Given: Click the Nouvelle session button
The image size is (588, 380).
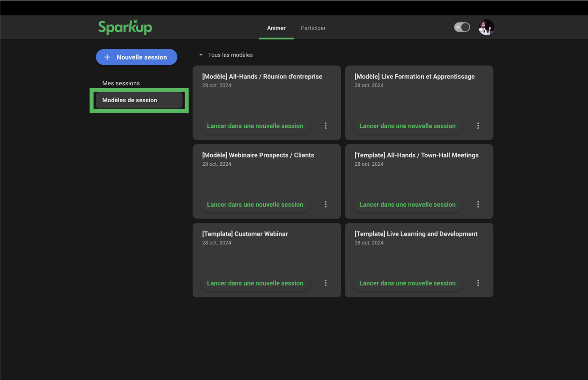Looking at the screenshot, I should [137, 57].
